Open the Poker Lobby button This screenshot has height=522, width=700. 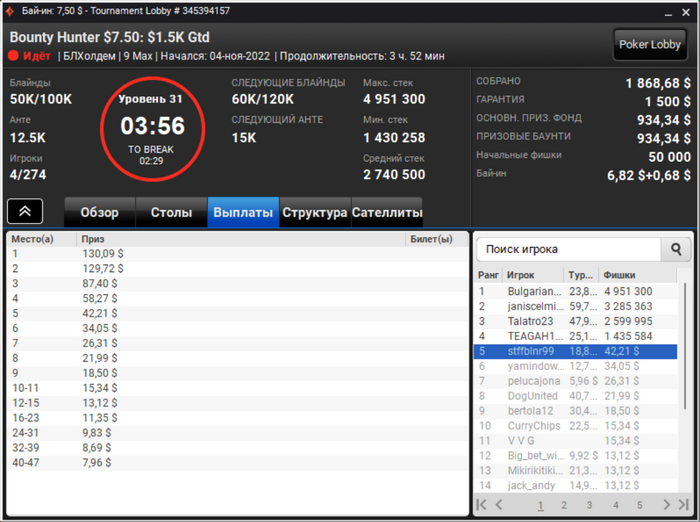650,44
